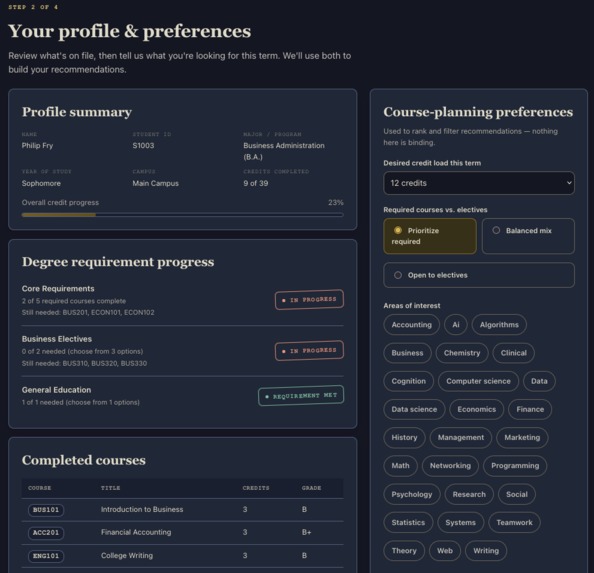594x573 pixels.
Task: Click the Main Campus value
Action: (x=155, y=183)
